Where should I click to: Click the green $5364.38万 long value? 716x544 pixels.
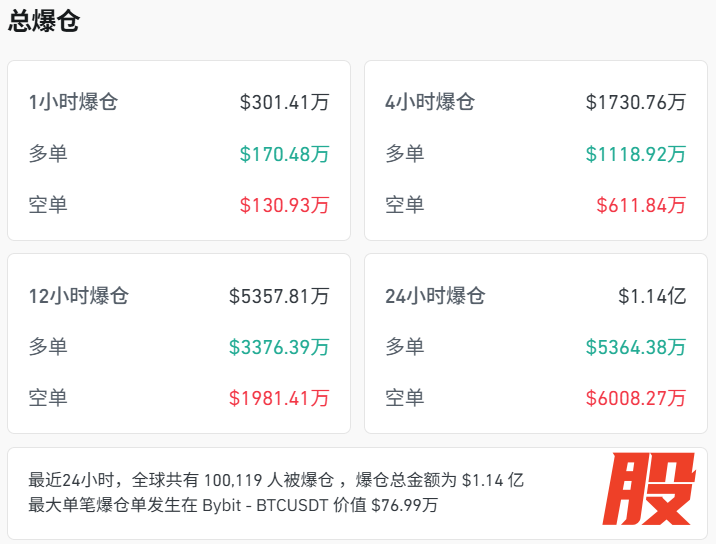[x=636, y=347]
